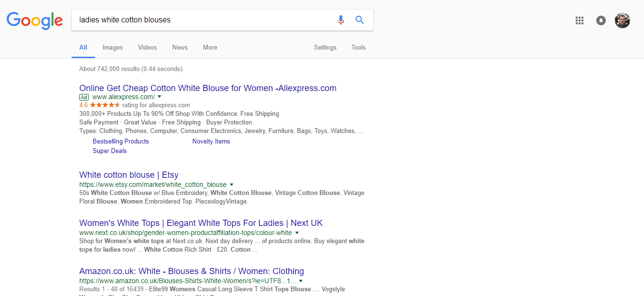
Task: Open the account profile picture
Action: (623, 20)
